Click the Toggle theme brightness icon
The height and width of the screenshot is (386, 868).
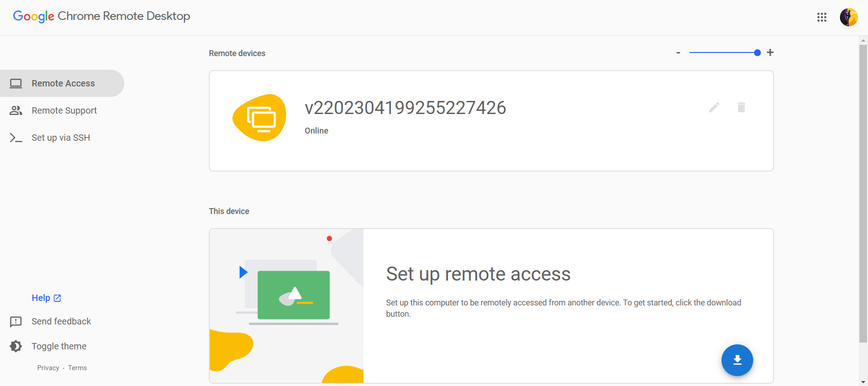point(16,346)
